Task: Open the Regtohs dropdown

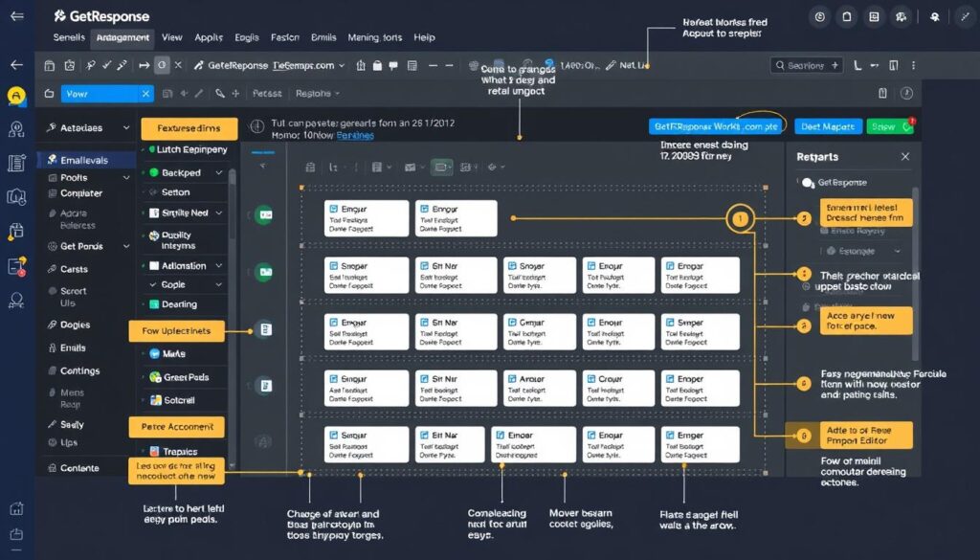Action: click(x=318, y=93)
